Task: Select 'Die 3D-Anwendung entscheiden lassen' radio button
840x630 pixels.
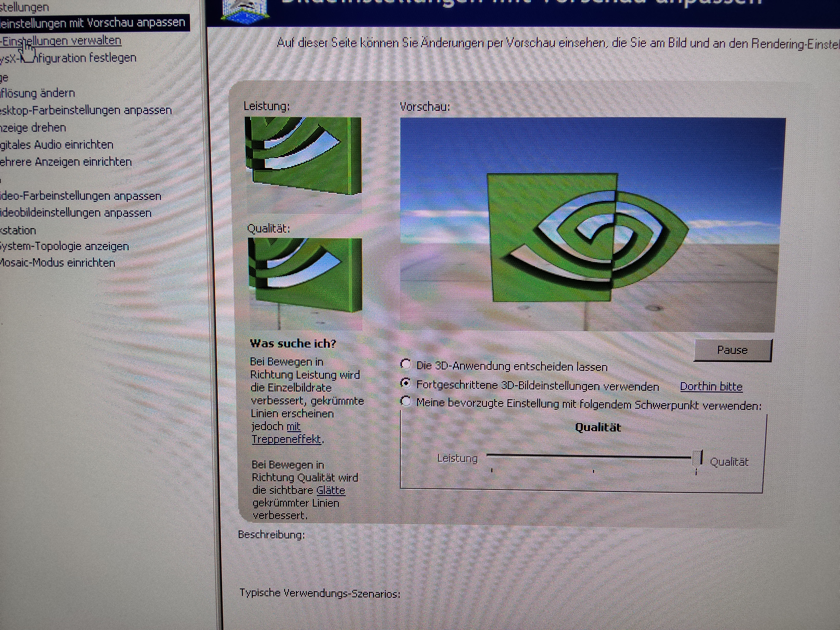Action: (406, 365)
